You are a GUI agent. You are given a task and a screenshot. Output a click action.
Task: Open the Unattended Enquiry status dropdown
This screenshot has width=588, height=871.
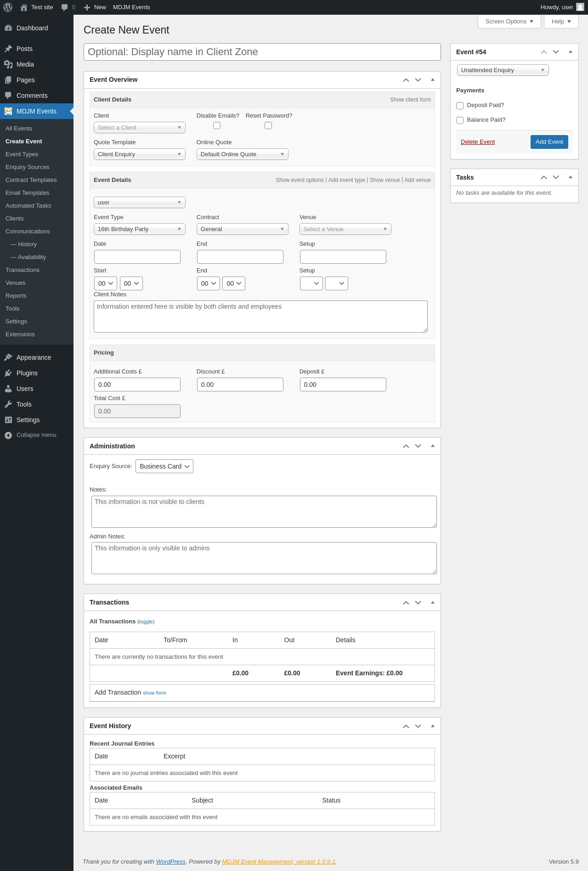click(x=503, y=70)
